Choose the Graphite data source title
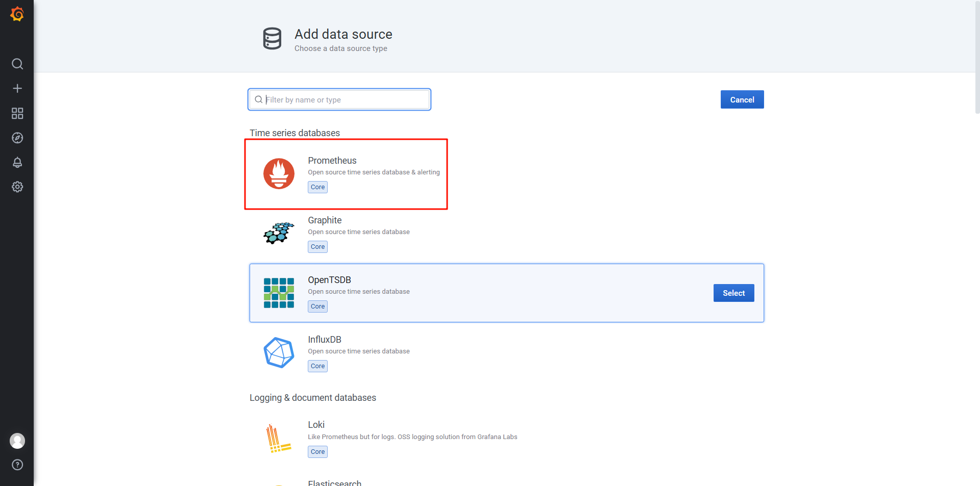Viewport: 980px width, 486px height. click(x=325, y=220)
